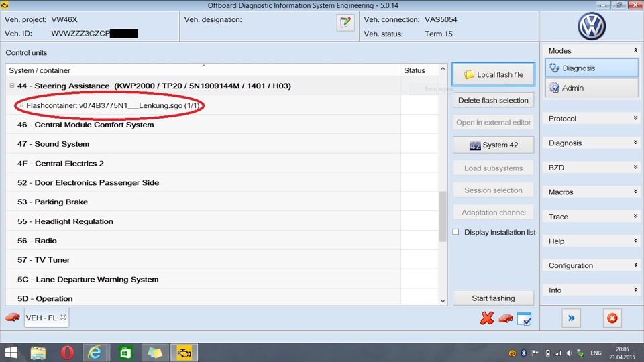
Task: Click the Action Center flag tray icon
Action: (535, 353)
